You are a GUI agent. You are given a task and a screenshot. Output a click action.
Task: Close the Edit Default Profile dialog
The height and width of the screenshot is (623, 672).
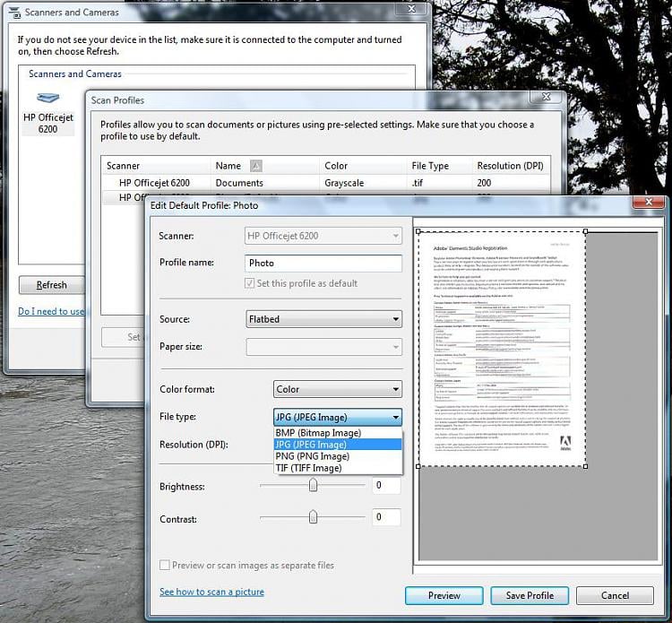tap(649, 202)
